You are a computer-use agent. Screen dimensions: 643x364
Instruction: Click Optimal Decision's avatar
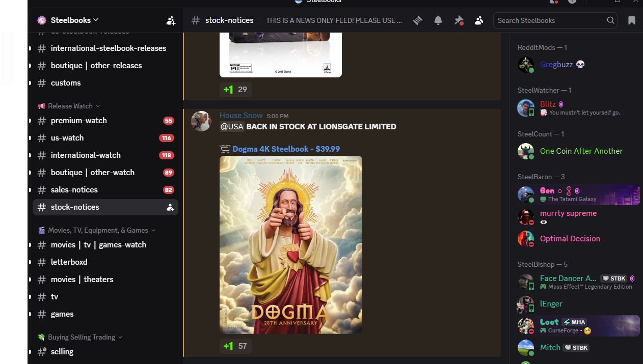pos(526,239)
